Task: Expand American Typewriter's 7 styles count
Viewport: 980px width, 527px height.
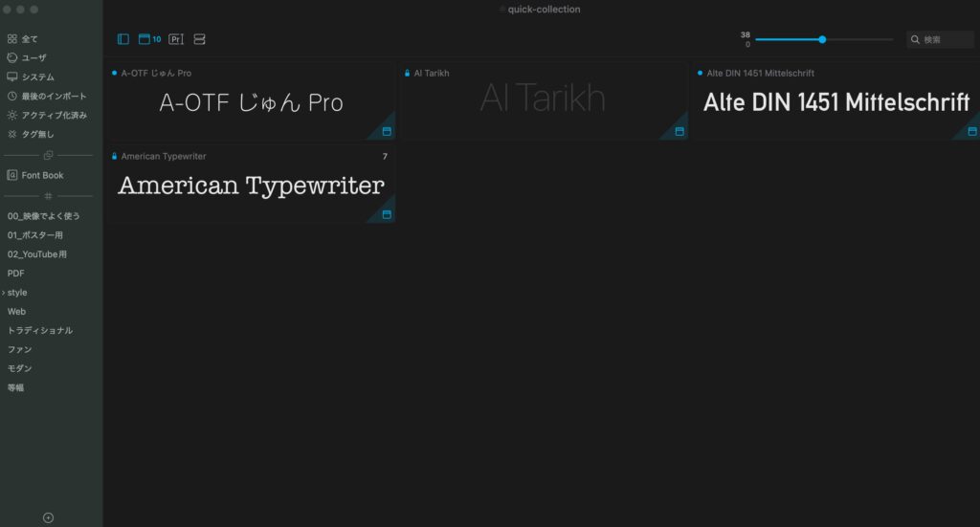Action: [385, 156]
